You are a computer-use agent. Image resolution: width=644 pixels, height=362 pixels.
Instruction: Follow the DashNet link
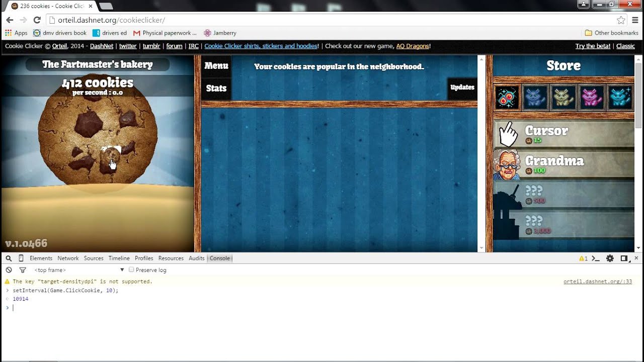[x=102, y=46]
